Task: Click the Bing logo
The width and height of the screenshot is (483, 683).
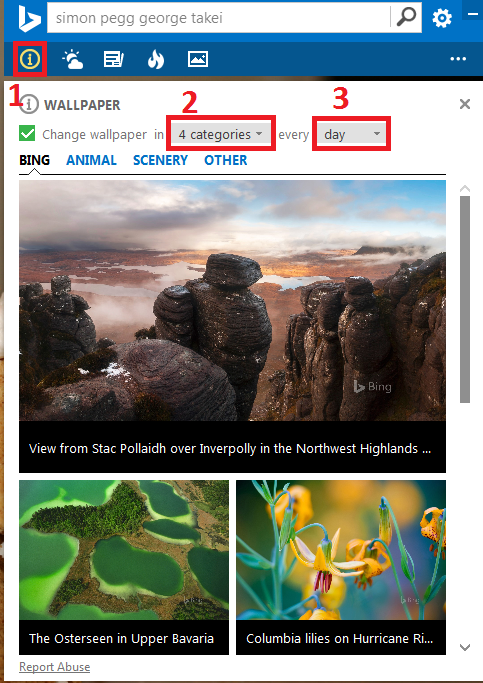Action: (29, 18)
